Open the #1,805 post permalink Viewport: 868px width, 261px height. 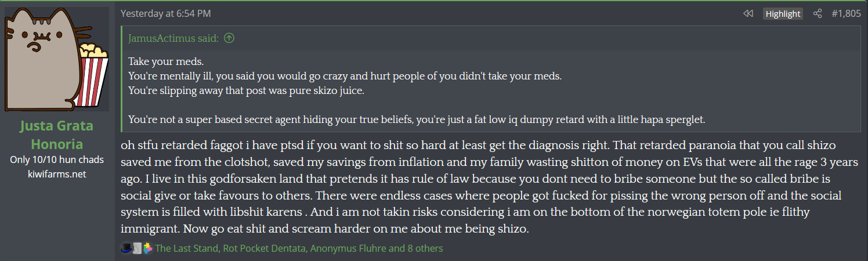846,14
